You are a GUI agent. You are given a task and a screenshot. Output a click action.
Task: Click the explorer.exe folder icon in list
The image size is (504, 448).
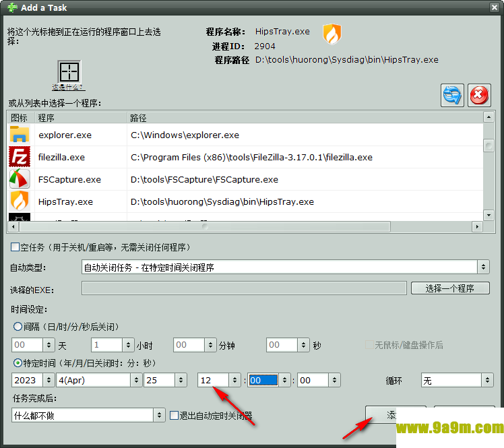point(20,135)
